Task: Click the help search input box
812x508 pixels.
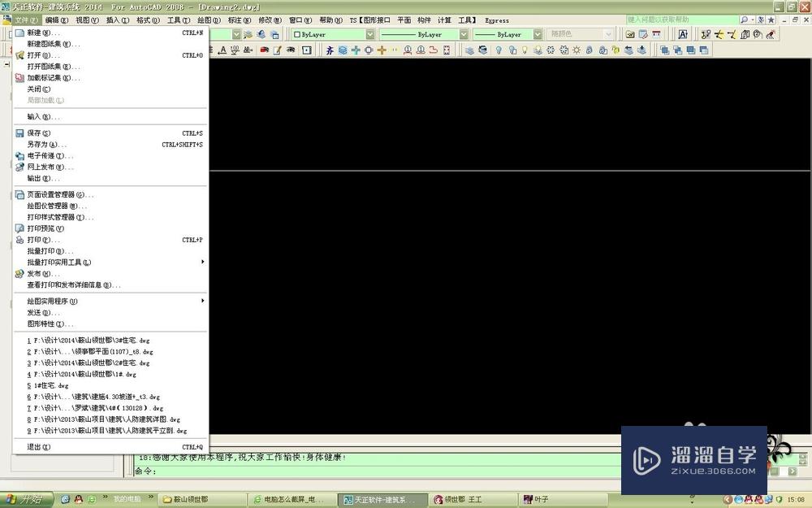Action: coord(682,20)
